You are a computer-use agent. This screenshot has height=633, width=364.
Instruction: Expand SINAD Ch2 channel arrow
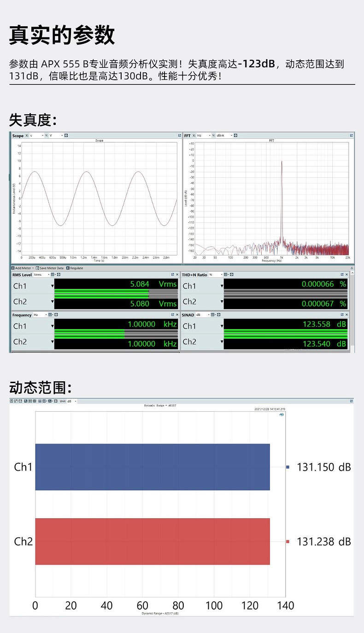[222, 342]
